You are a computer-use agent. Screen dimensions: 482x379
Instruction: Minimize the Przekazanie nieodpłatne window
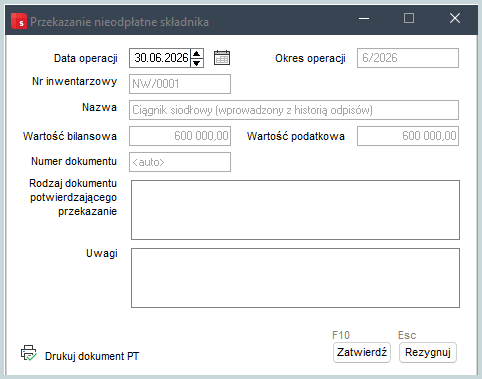tap(364, 18)
